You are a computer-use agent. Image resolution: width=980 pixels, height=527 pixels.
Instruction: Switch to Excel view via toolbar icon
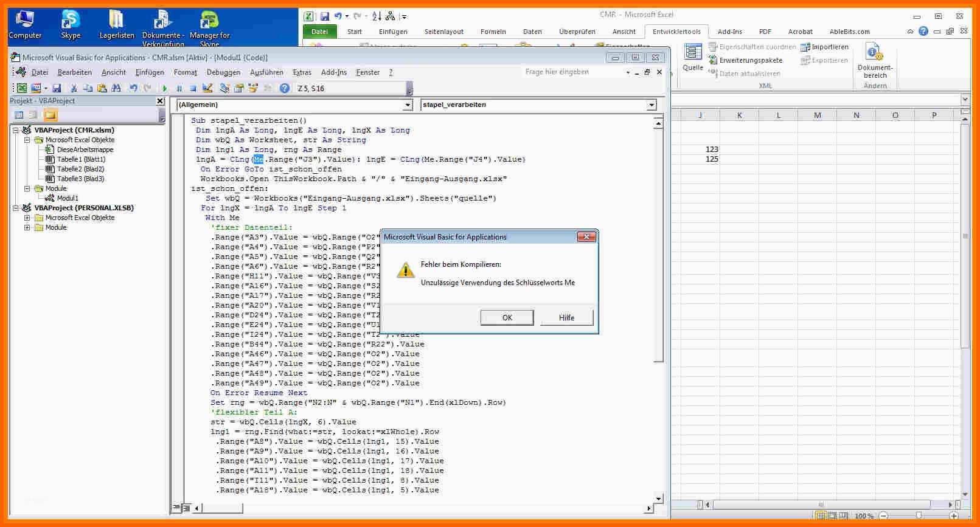[x=21, y=89]
